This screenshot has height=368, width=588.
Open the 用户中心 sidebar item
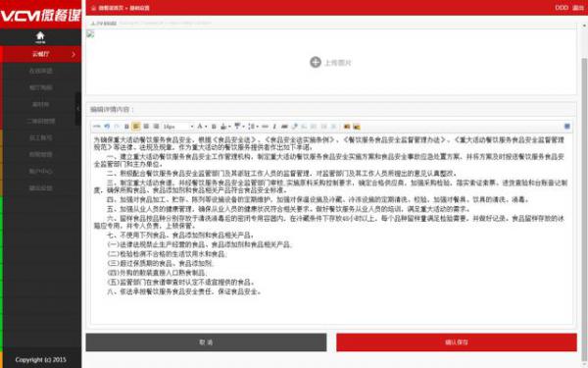tap(40, 171)
